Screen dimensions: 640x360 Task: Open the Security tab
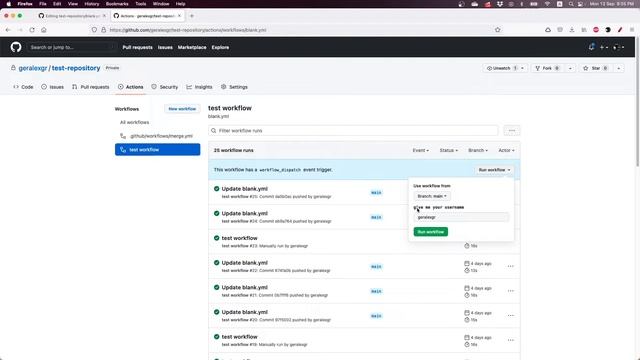pos(164,87)
